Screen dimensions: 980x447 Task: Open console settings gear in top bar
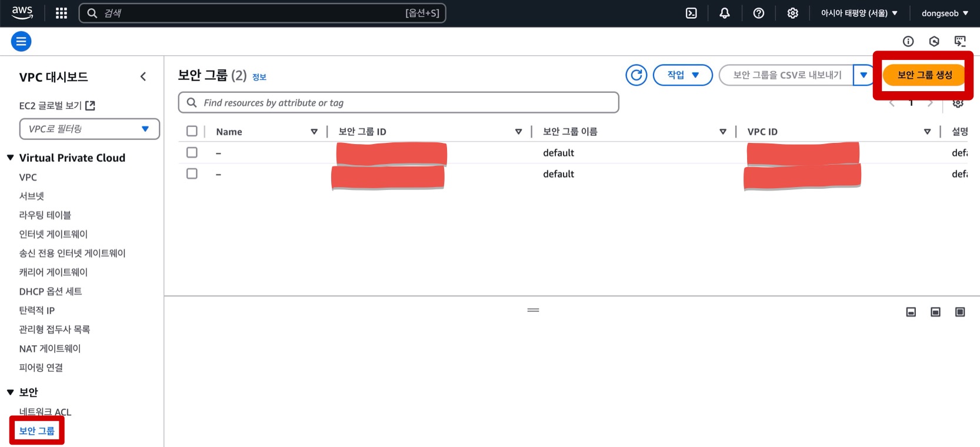point(793,13)
